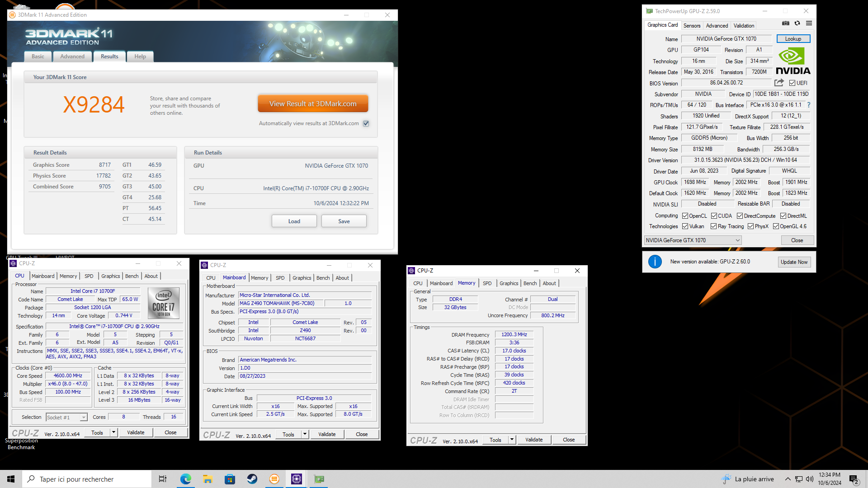Toggle the OpenGL 4.6 checkbox
Viewport: 868px width, 488px height.
coord(776,226)
